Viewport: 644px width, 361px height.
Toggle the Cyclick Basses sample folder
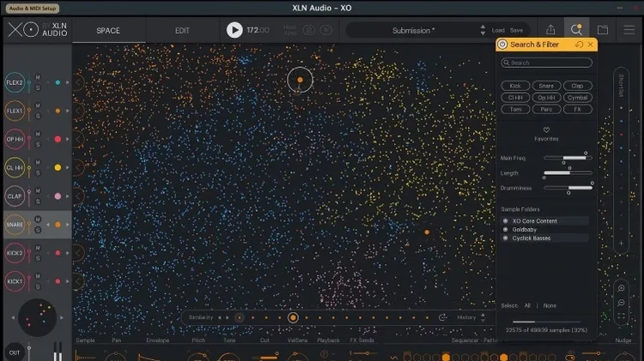click(506, 238)
